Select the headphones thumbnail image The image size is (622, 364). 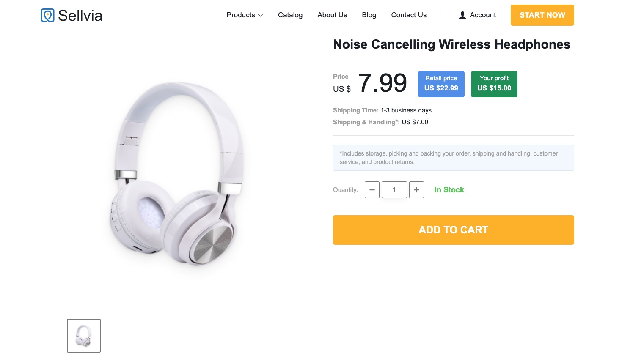click(x=84, y=336)
